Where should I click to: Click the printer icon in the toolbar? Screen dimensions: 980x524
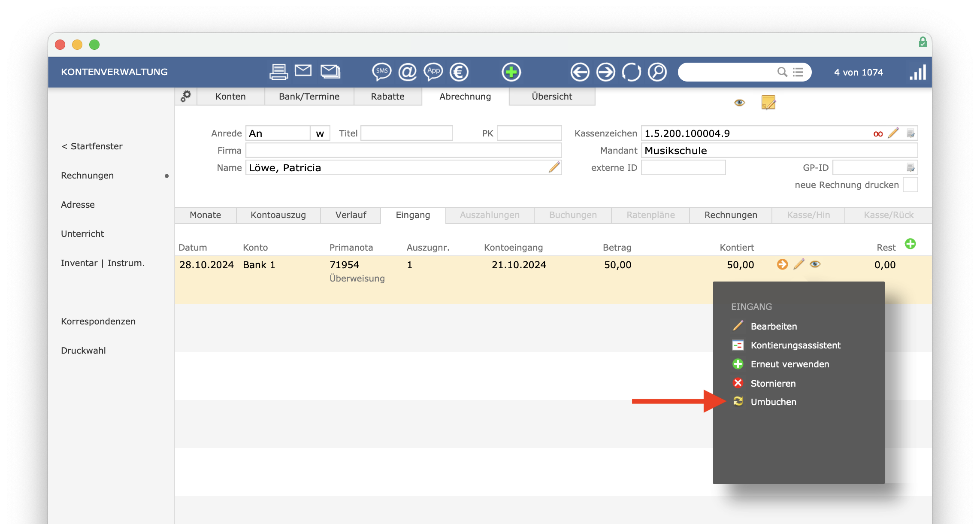click(278, 72)
